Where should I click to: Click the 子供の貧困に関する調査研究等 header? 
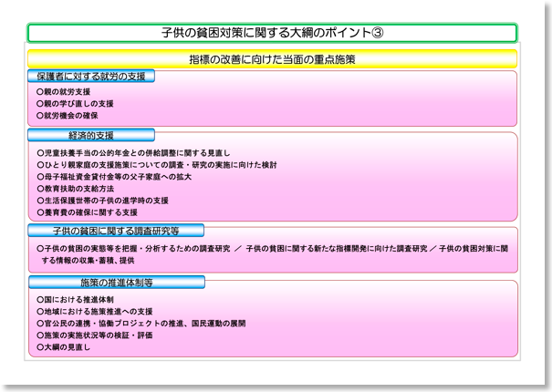click(116, 231)
